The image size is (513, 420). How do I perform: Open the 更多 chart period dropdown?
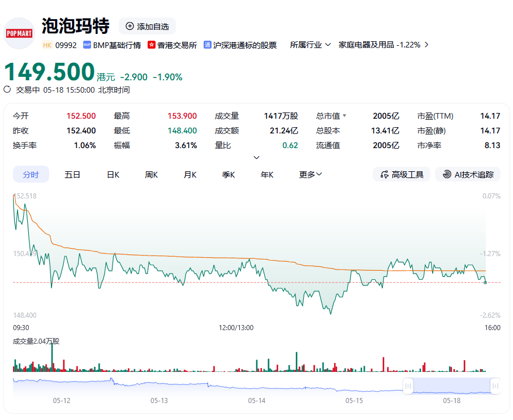(311, 174)
